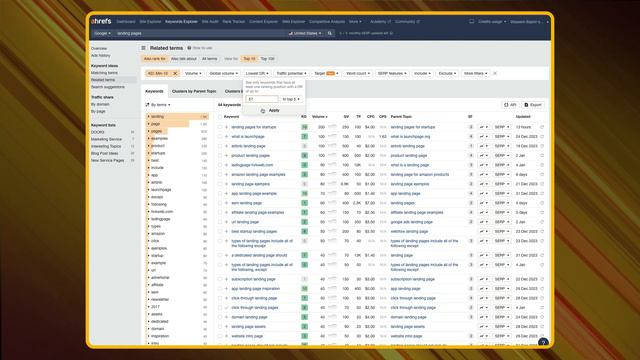Click the monitor icon in top navigation
The image size is (640, 360).
click(471, 22)
